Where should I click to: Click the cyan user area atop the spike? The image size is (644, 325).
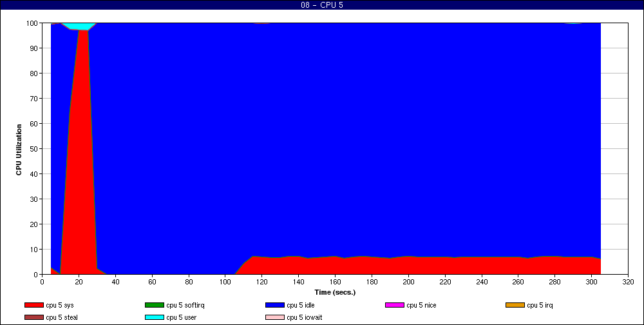tap(80, 26)
